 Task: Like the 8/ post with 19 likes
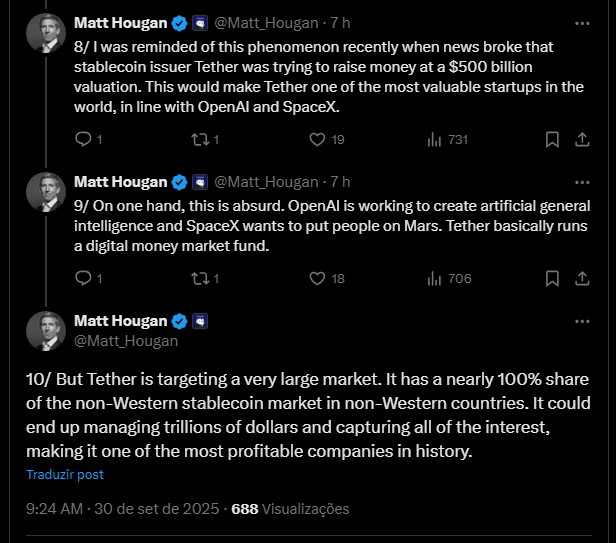[317, 140]
